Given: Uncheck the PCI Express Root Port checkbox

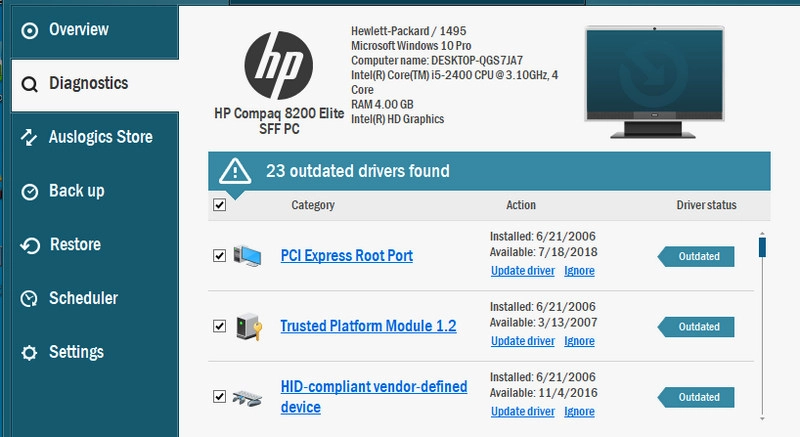Looking at the screenshot, I should coord(219,255).
